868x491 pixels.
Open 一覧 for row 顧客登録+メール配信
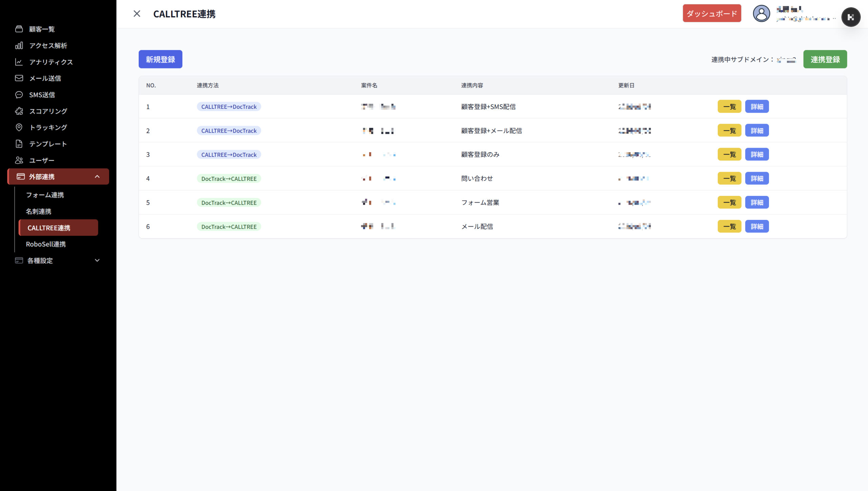[729, 131]
